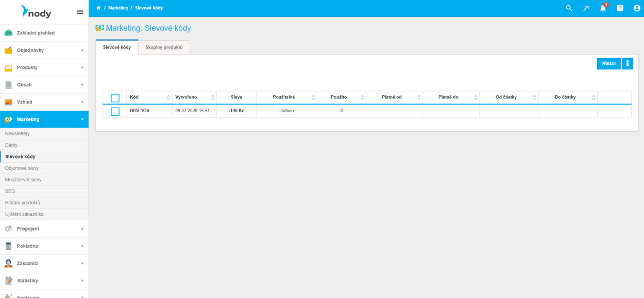This screenshot has height=298, width=644.
Task: Expand the Produkty sidebar section
Action: tap(44, 67)
